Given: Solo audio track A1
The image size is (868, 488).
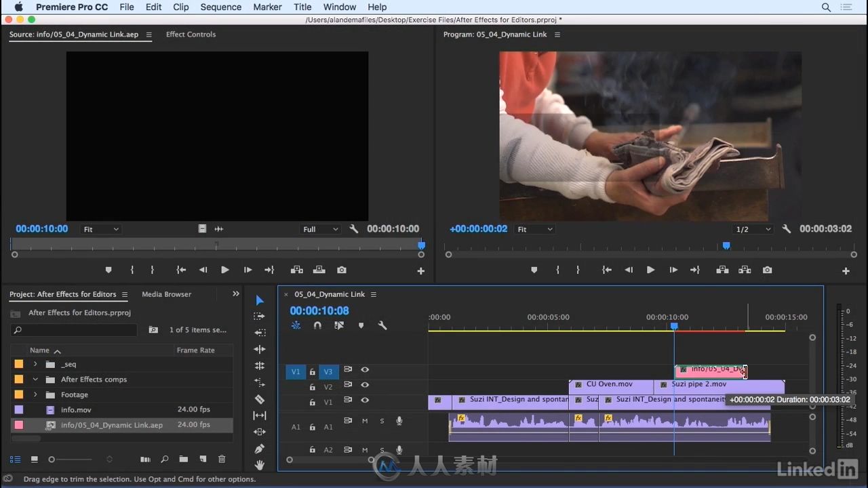Looking at the screenshot, I should pyautogui.click(x=382, y=421).
